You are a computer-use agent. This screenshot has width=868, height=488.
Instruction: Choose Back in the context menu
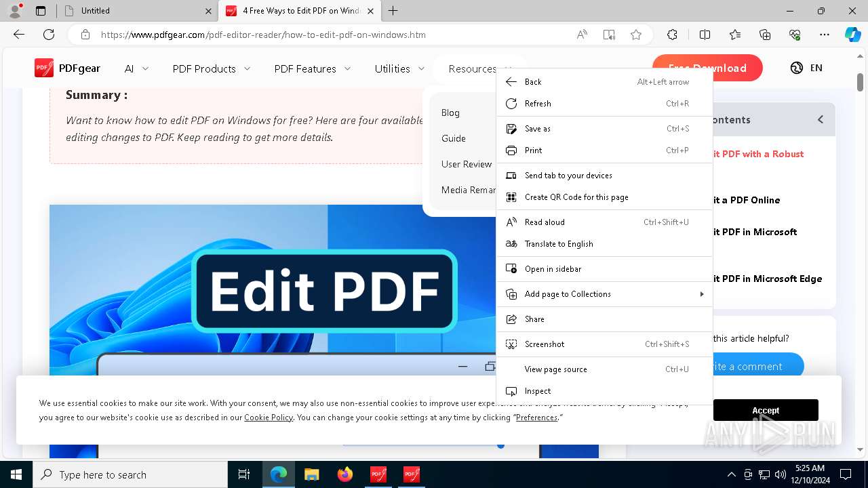pyautogui.click(x=605, y=82)
